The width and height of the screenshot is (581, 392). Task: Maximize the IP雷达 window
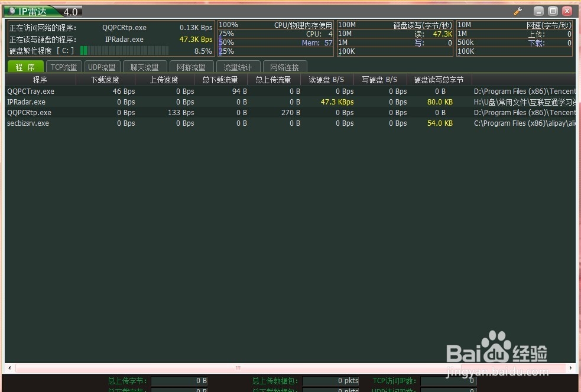point(553,11)
